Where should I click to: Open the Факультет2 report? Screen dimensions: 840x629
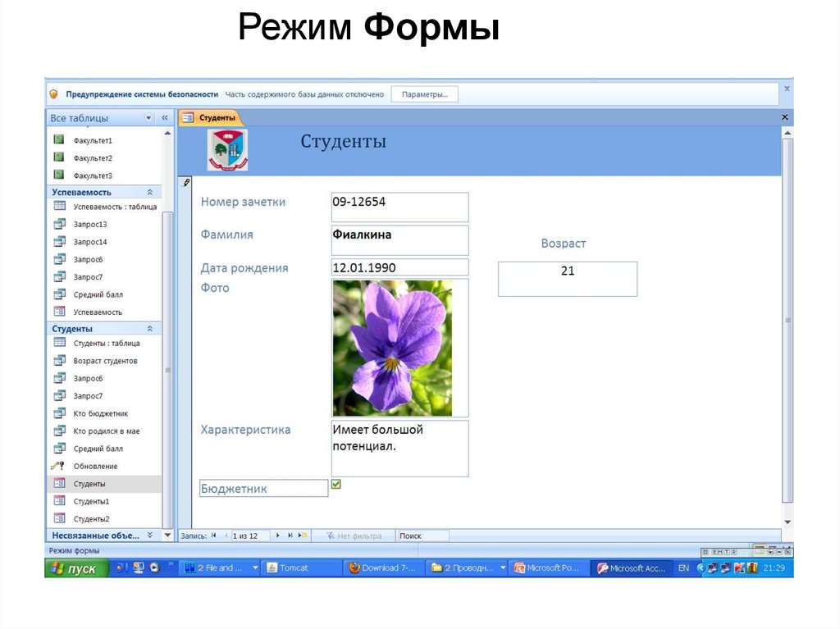(92, 157)
